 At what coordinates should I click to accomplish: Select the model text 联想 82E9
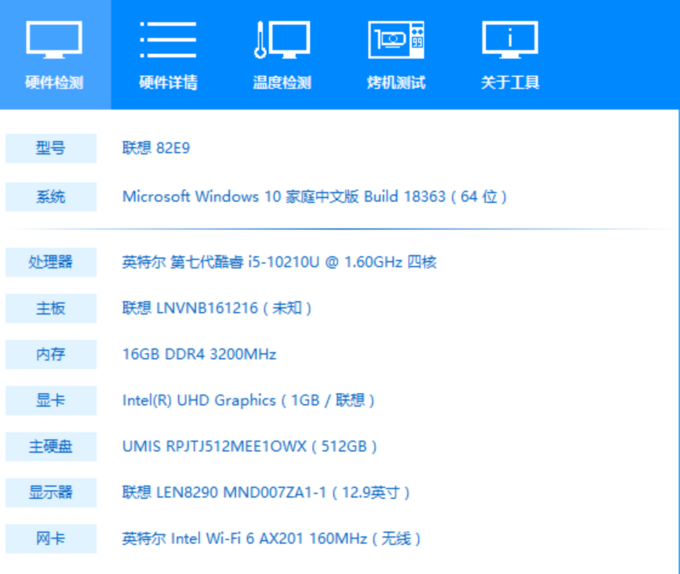tap(156, 148)
